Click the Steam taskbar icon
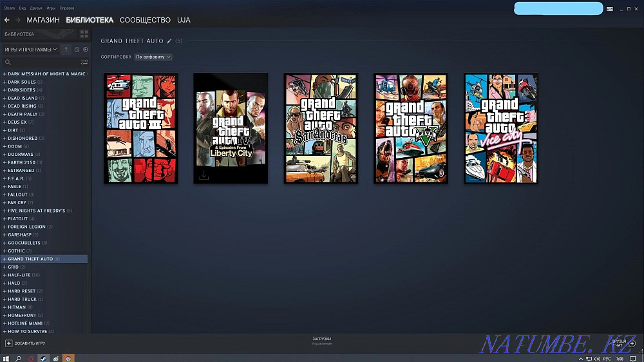The height and width of the screenshot is (362, 644). (43, 359)
